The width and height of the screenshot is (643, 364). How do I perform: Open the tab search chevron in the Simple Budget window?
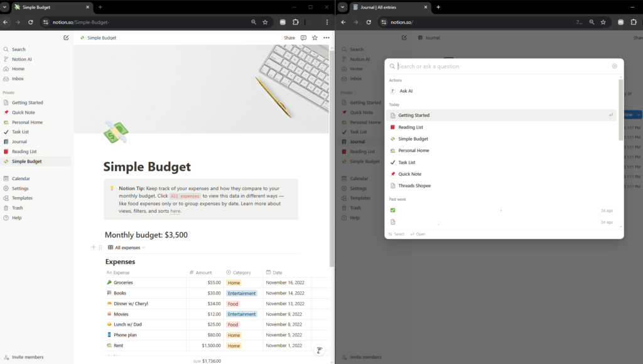4,7
